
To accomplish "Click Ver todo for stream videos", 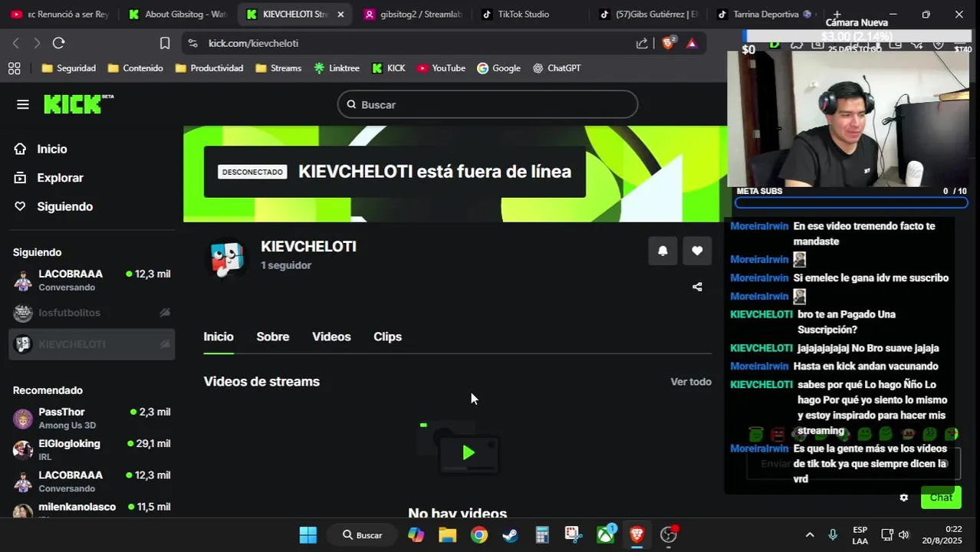I will tap(691, 382).
